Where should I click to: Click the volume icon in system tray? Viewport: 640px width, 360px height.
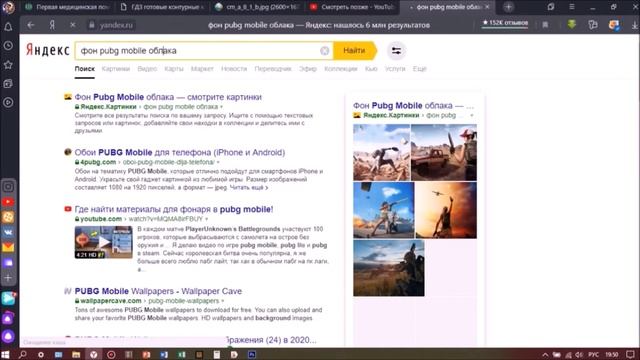(579, 354)
